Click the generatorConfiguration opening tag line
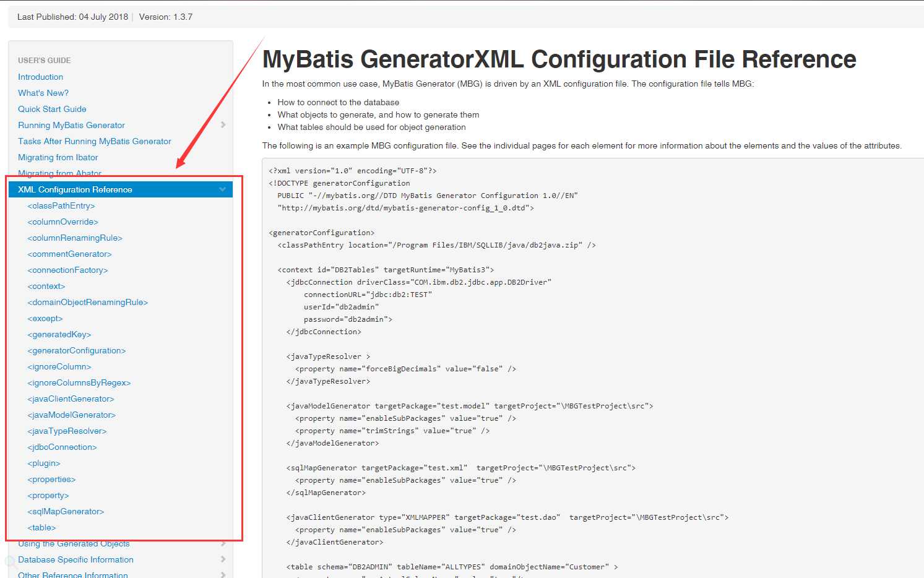The height and width of the screenshot is (578, 924). tap(322, 233)
